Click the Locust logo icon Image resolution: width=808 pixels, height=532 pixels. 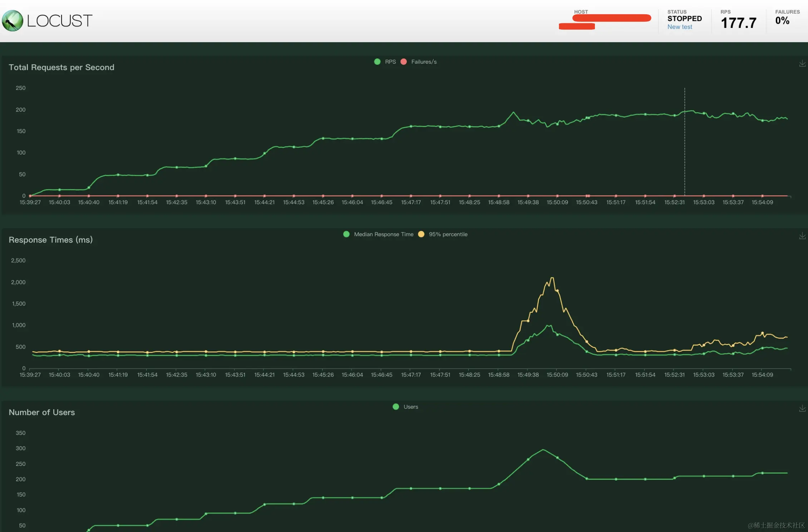[x=13, y=21]
